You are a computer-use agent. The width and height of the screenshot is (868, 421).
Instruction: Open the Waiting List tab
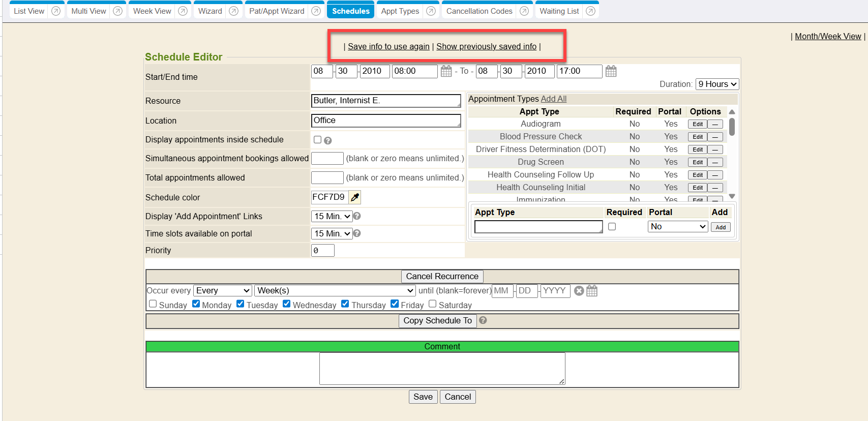(559, 11)
